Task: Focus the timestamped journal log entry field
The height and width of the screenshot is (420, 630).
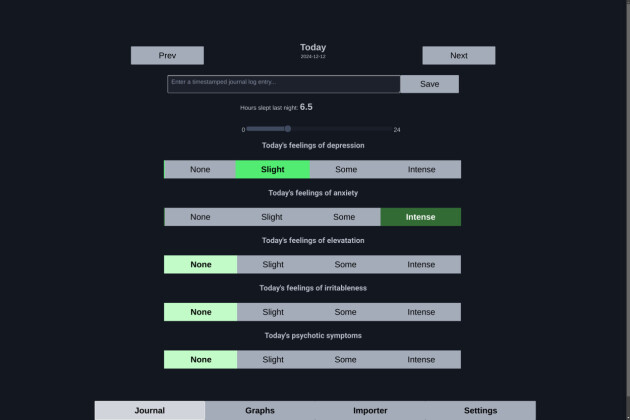Action: [x=284, y=84]
